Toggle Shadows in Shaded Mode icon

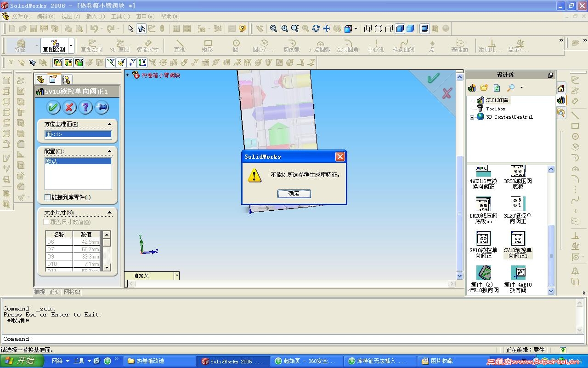[x=424, y=29]
